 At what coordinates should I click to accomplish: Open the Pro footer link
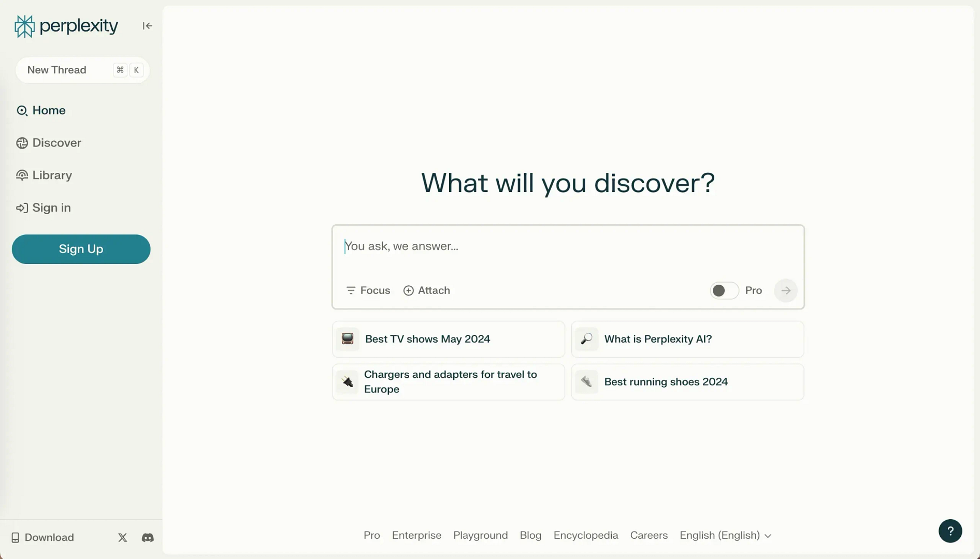372,535
